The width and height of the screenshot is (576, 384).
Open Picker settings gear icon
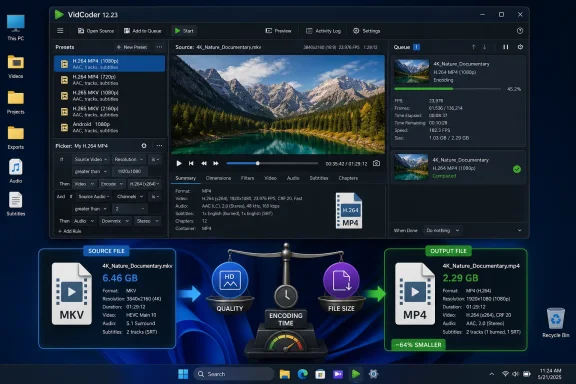(144, 146)
